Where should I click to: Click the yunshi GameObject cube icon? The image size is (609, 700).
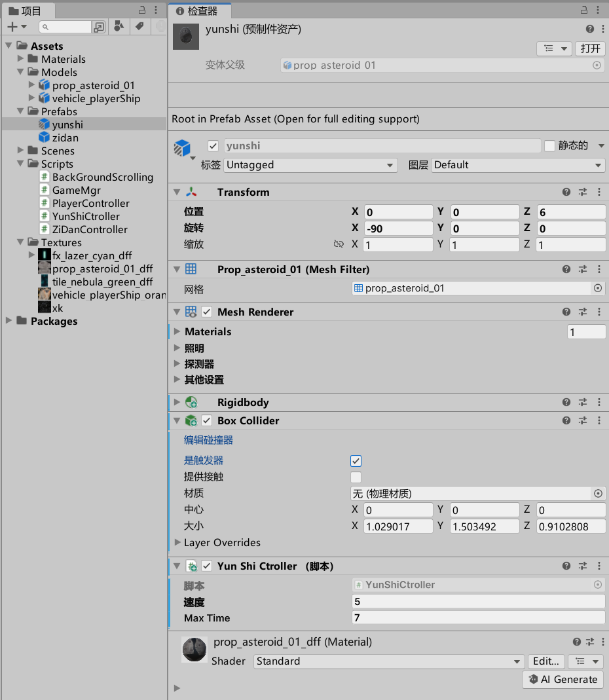pos(182,148)
